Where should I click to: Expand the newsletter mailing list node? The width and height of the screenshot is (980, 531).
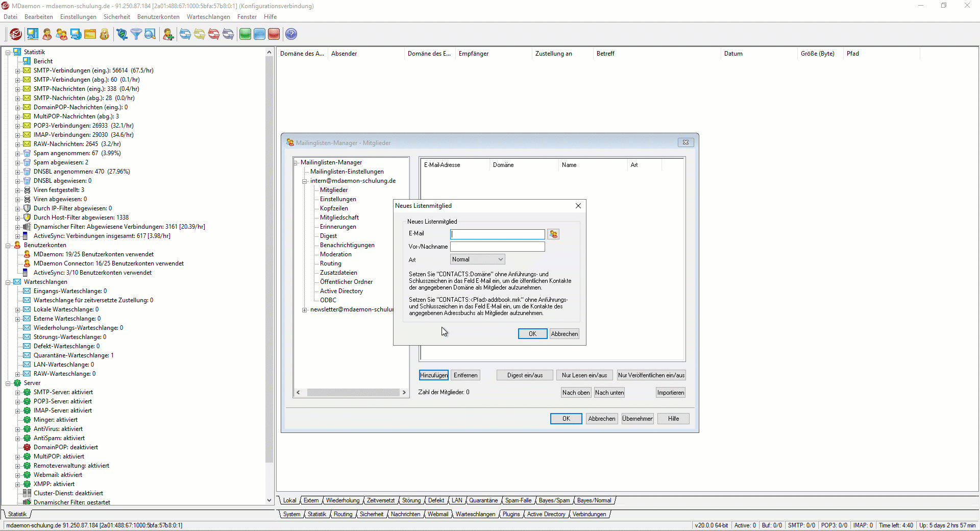click(305, 310)
